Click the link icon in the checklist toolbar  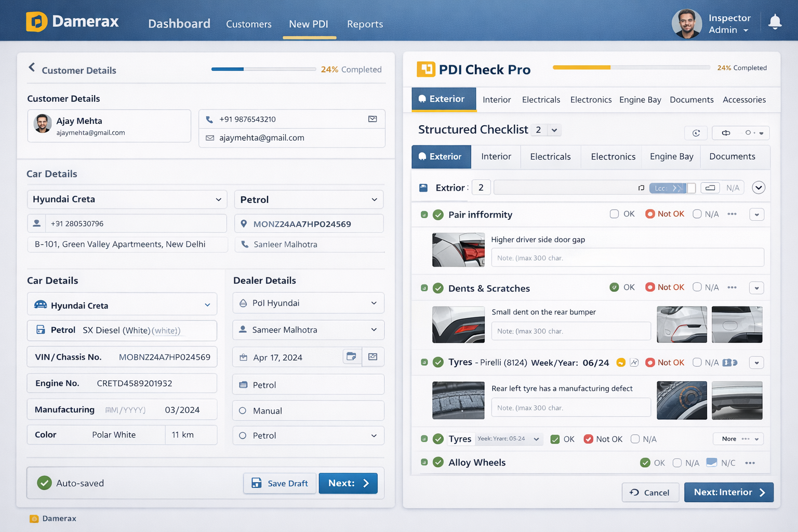pyautogui.click(x=725, y=133)
